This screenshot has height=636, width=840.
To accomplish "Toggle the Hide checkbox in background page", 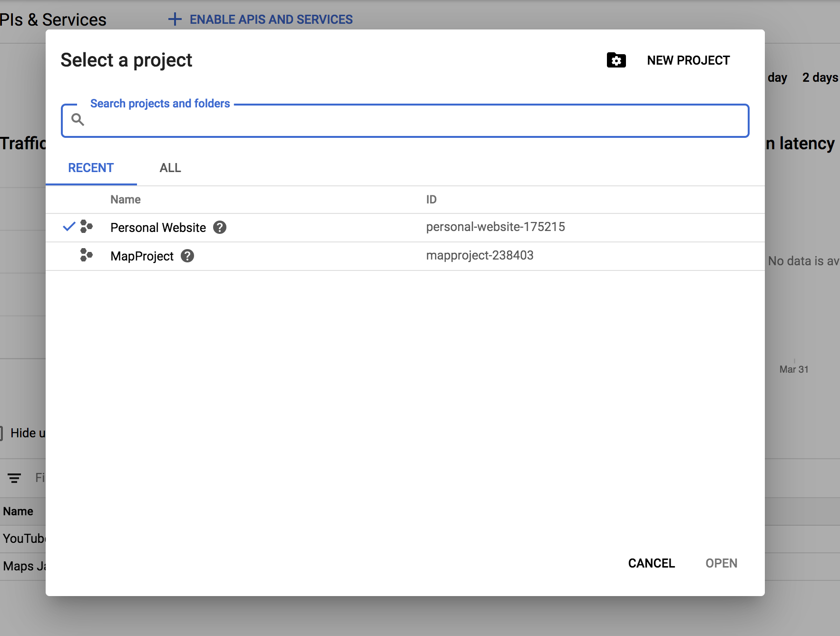I will tap(1, 433).
